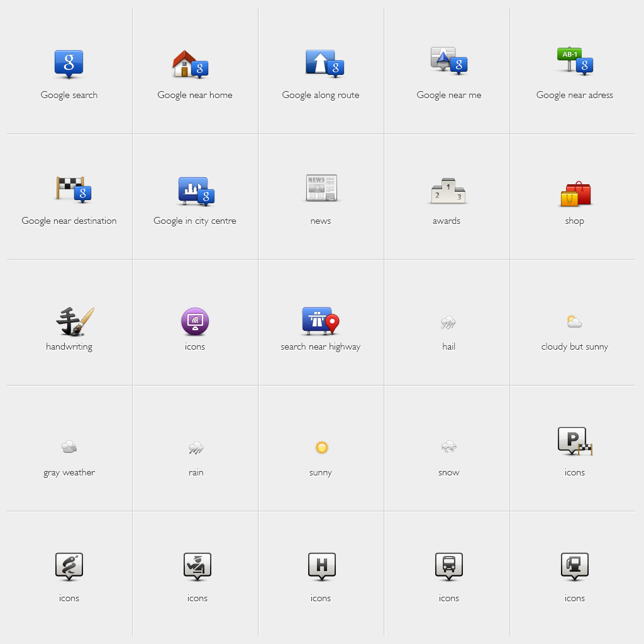Select the hail weather icon

click(448, 322)
